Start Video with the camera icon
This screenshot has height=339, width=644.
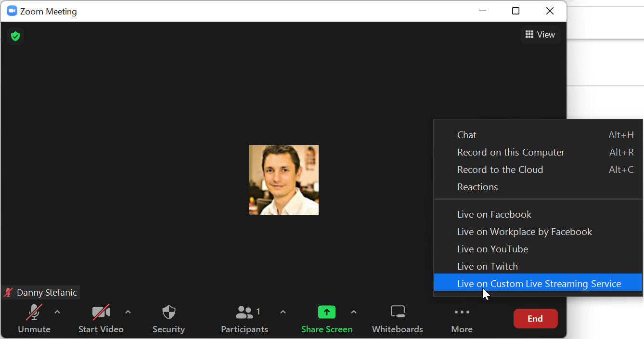point(101,319)
